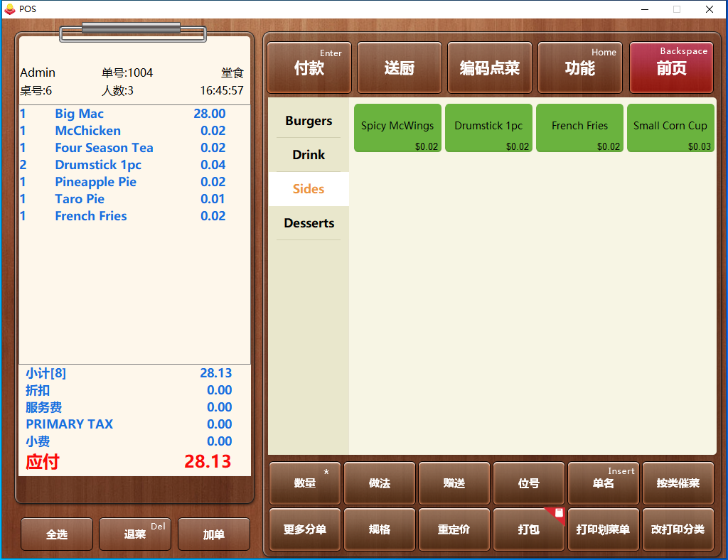Click the 数量 quantity button
This screenshot has width=728, height=560.
tap(305, 483)
